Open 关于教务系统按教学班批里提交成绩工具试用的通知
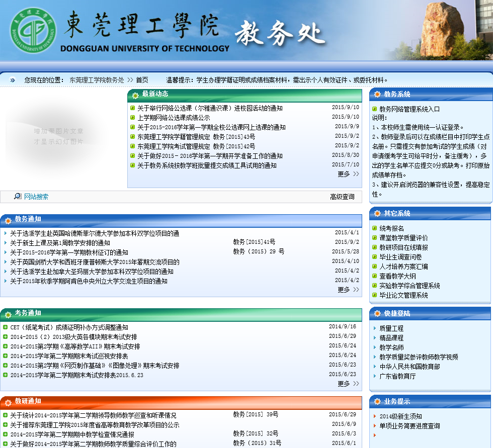Viewport: 493px width, 448px height. (207, 165)
